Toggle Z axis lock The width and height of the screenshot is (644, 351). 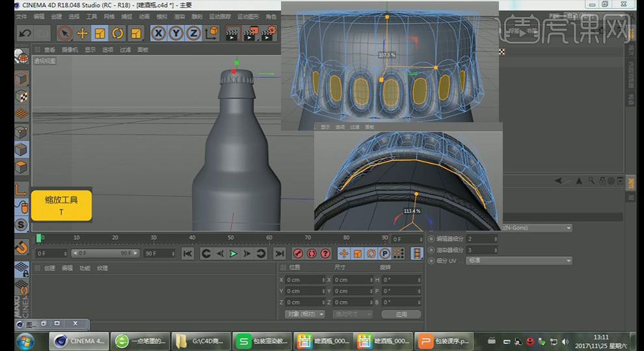[193, 33]
